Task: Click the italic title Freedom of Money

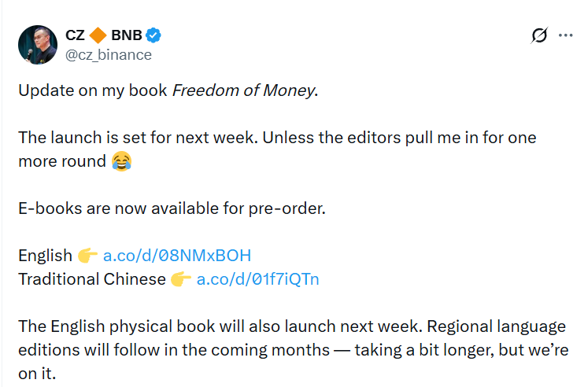Action: 243,90
